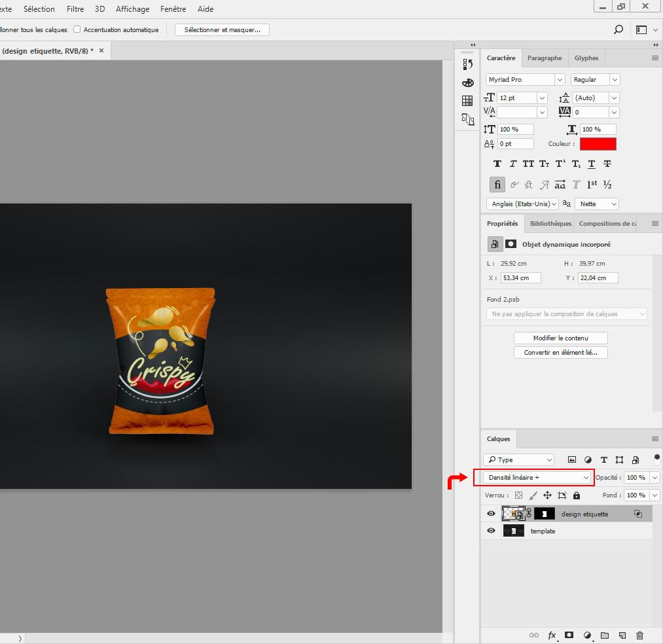Add layer mask icon at panel bottom

click(569, 635)
